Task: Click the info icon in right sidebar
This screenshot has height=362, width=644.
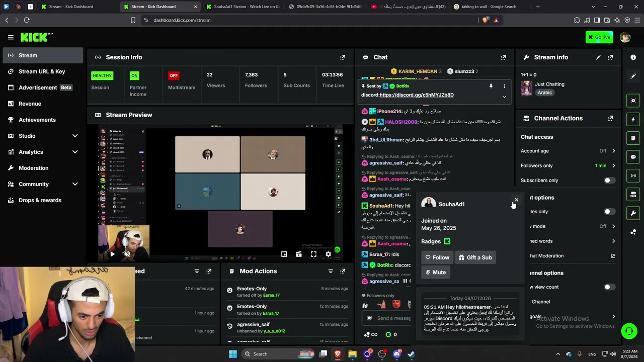Action: coord(633,57)
